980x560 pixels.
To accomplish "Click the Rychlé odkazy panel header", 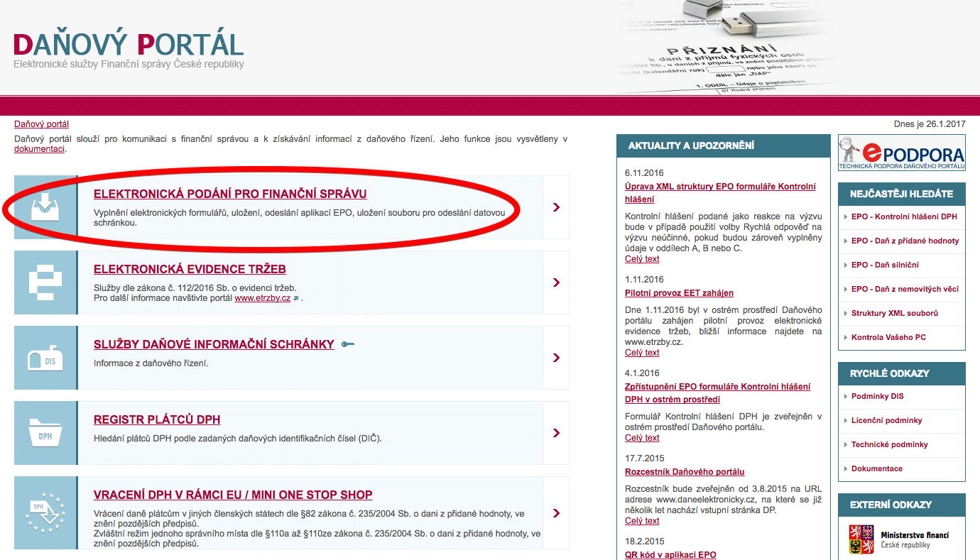I will 902,373.
